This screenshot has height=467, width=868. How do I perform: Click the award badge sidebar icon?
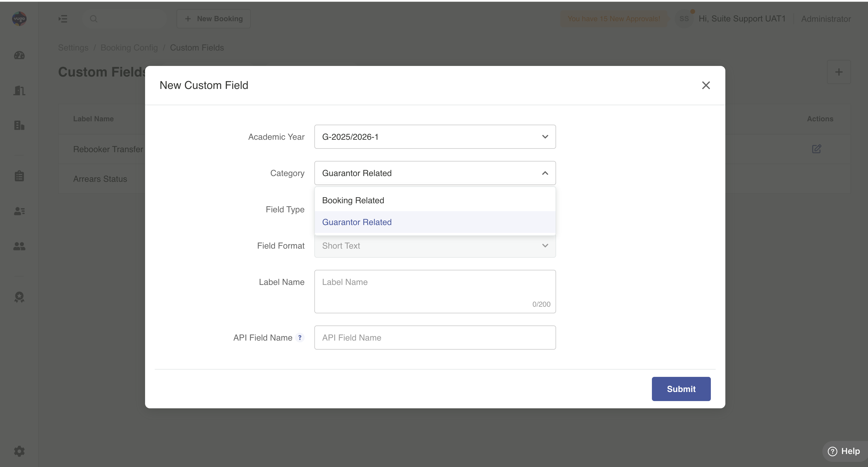[19, 297]
